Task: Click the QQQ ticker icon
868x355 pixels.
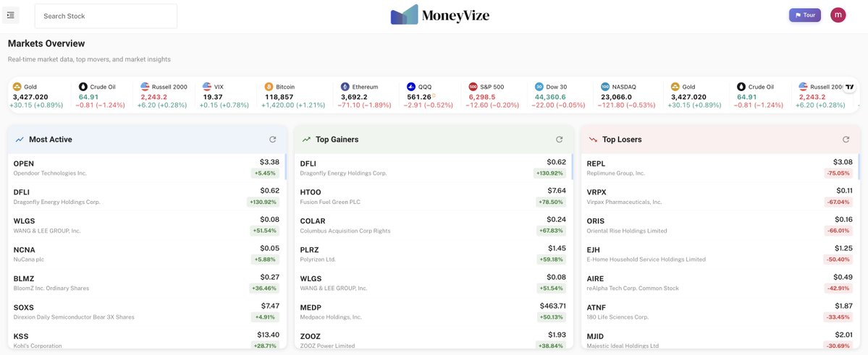Action: (410, 87)
